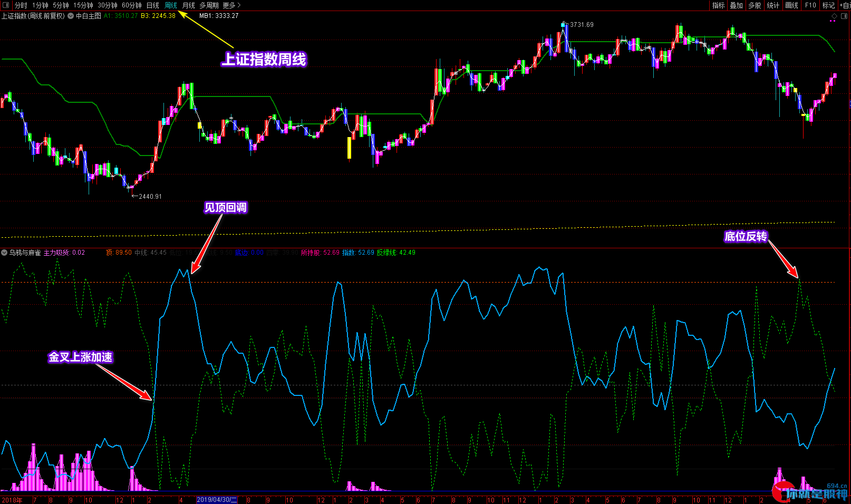
Task: Click the 反绿线: 42.49 readout
Action: [x=396, y=253]
